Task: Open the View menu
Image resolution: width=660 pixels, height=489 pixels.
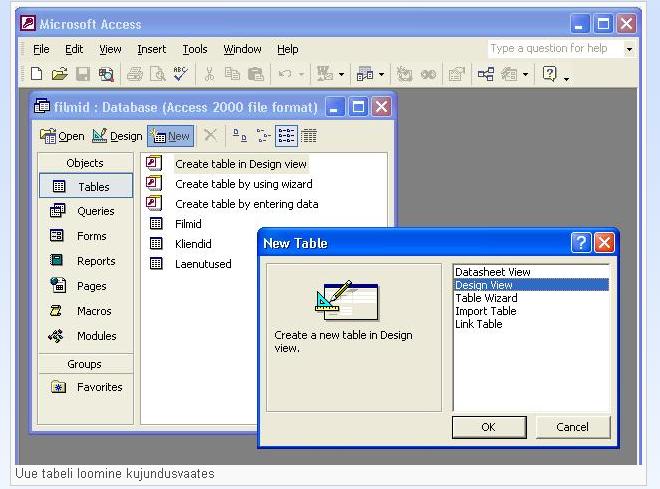Action: pyautogui.click(x=110, y=49)
